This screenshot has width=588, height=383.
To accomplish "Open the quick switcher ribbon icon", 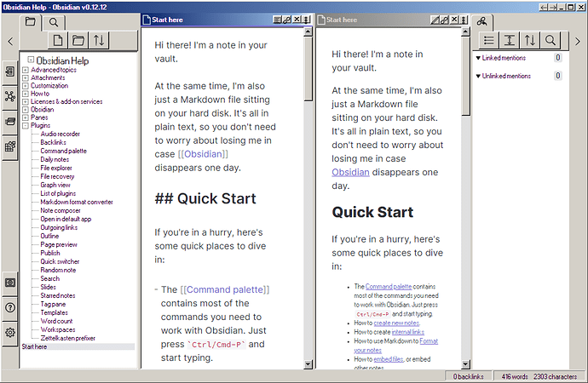I will [x=9, y=71].
